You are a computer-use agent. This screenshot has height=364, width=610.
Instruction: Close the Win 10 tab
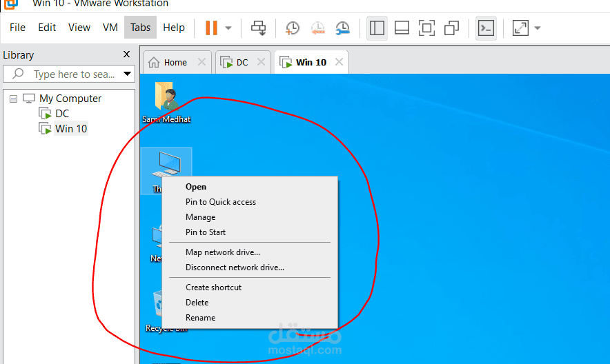click(339, 62)
